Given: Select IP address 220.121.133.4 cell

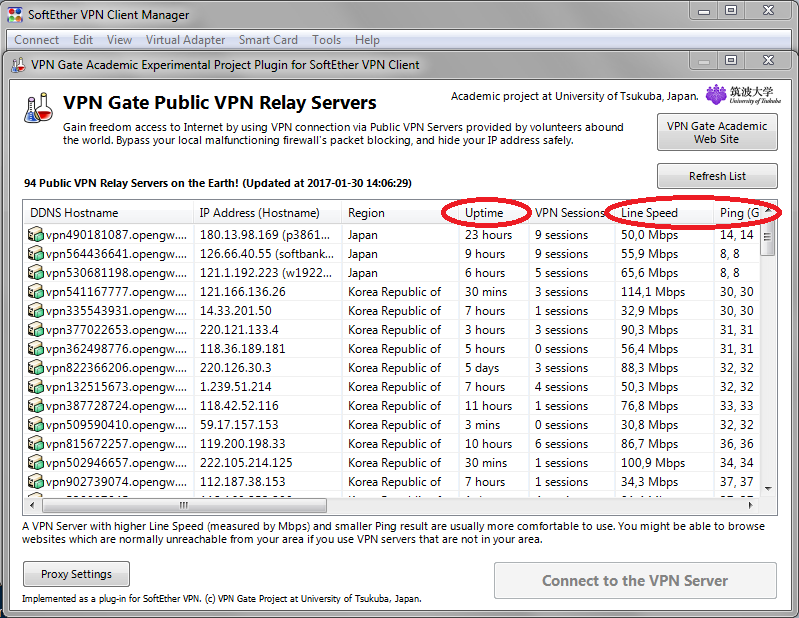Looking at the screenshot, I should coord(267,330).
